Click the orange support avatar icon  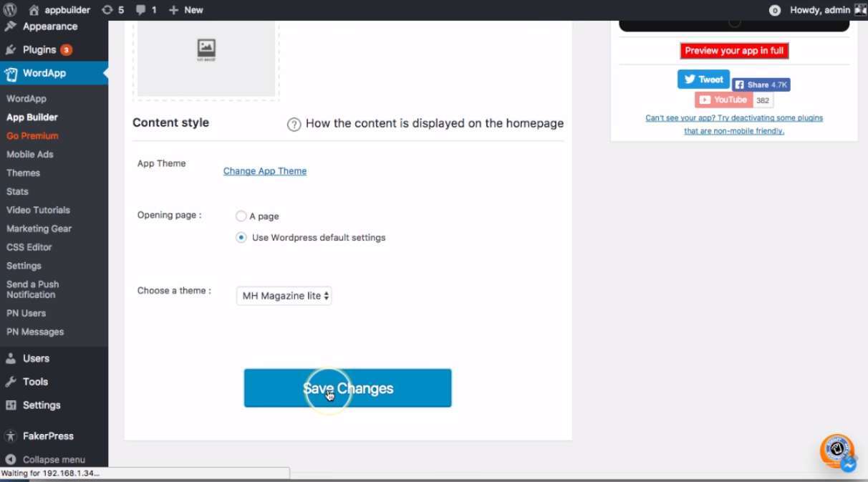click(836, 450)
